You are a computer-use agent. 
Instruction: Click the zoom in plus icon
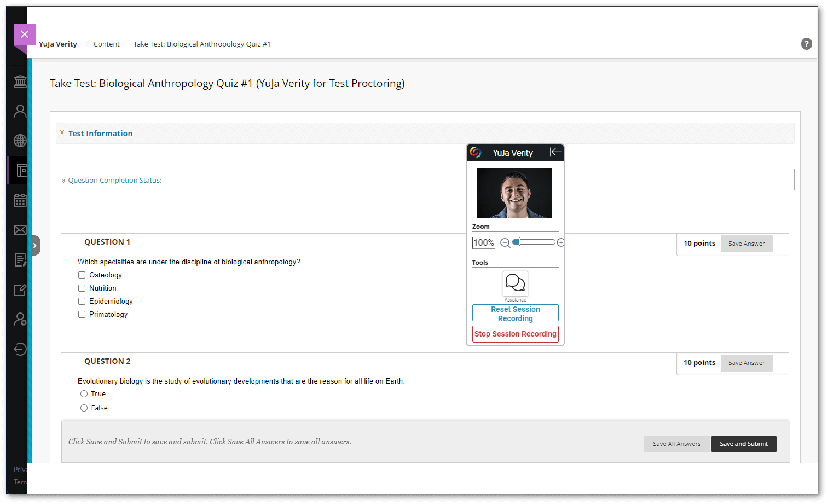coord(560,242)
